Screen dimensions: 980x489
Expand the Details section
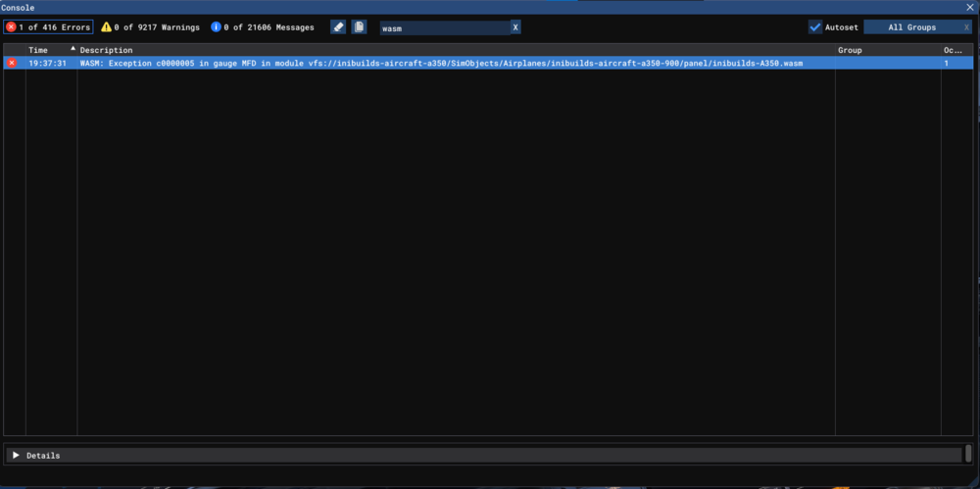click(x=16, y=456)
